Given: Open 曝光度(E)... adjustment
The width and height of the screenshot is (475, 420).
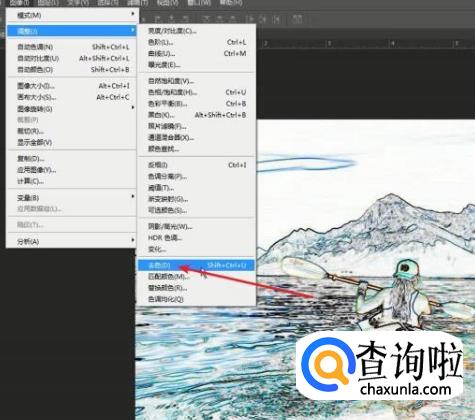Looking at the screenshot, I should click(197, 65).
